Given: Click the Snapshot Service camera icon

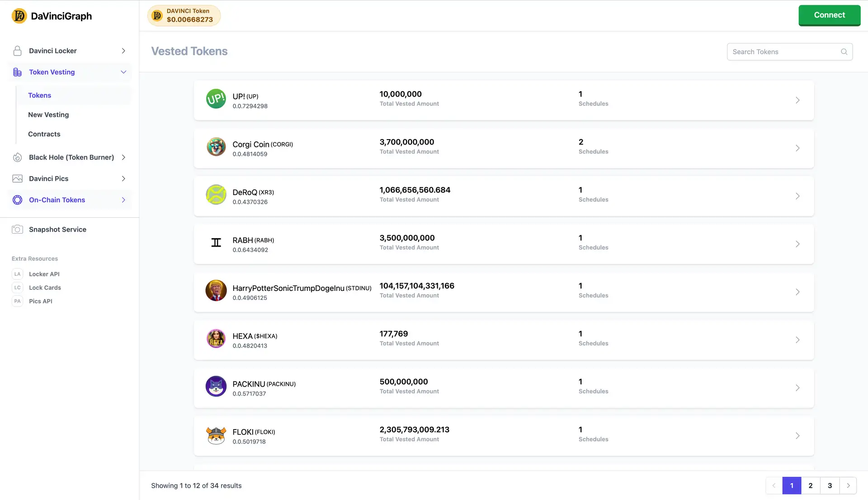Looking at the screenshot, I should click(x=17, y=229).
